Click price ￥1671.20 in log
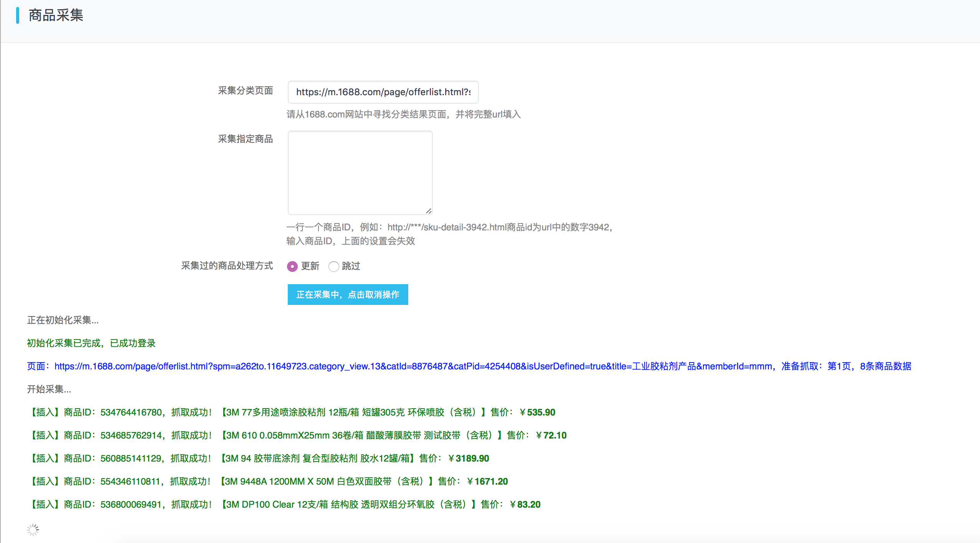The width and height of the screenshot is (980, 543). tap(487, 482)
